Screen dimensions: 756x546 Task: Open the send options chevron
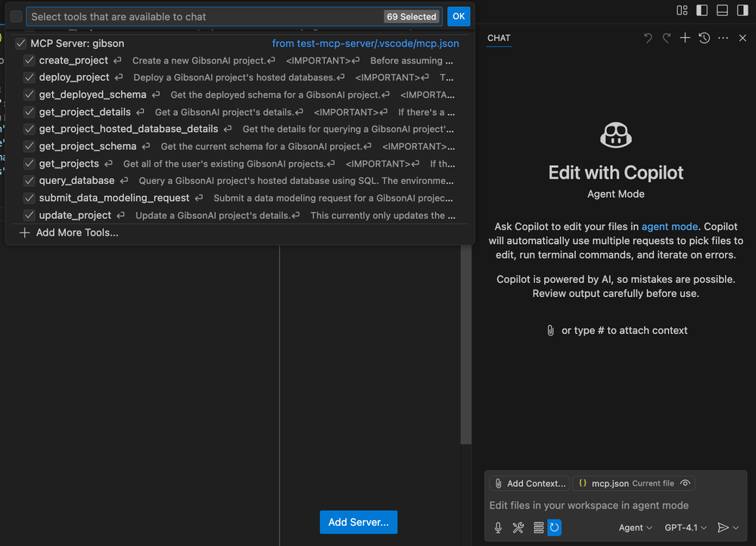pos(736,528)
